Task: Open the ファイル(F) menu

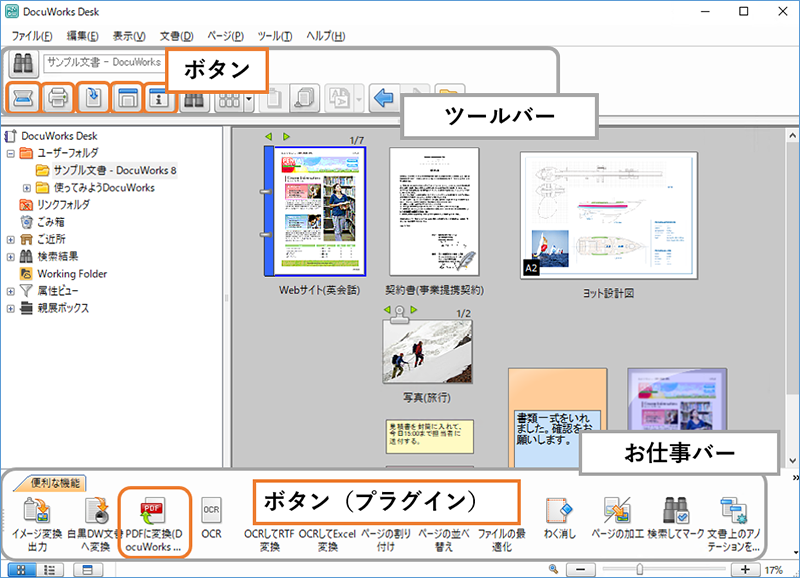Action: 32,36
